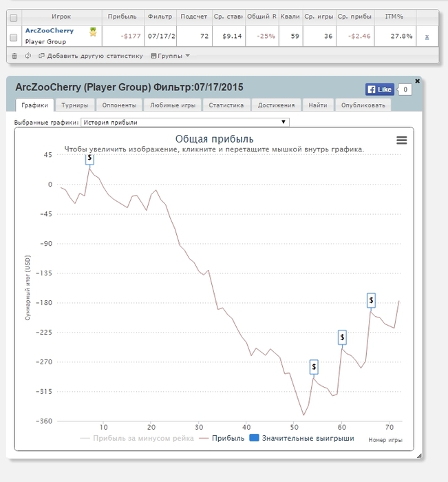Screen dimensions: 448x482
Task: Open the 'Найти' tab
Action: click(x=318, y=105)
